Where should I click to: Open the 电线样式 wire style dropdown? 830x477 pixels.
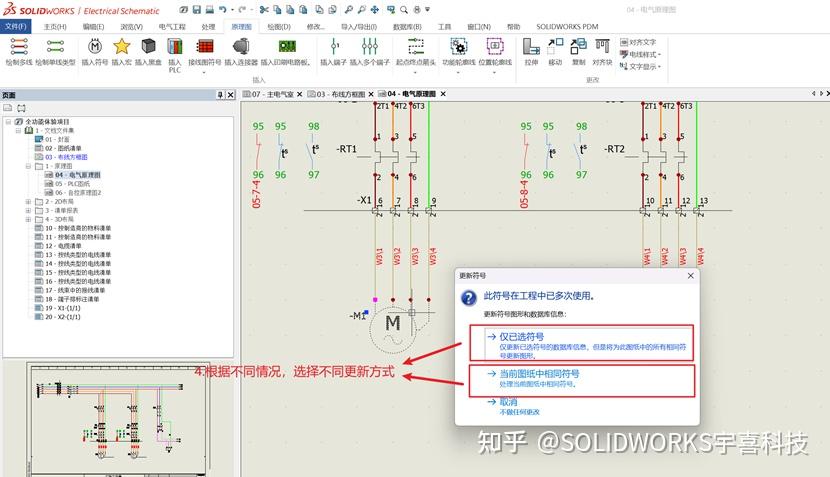[x=641, y=54]
